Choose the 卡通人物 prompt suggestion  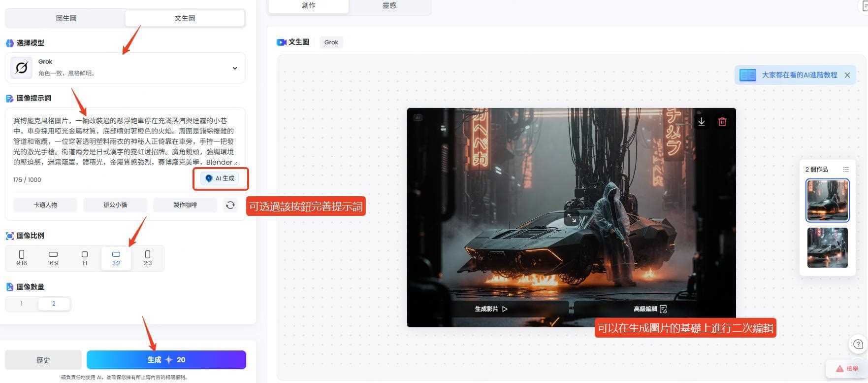45,205
